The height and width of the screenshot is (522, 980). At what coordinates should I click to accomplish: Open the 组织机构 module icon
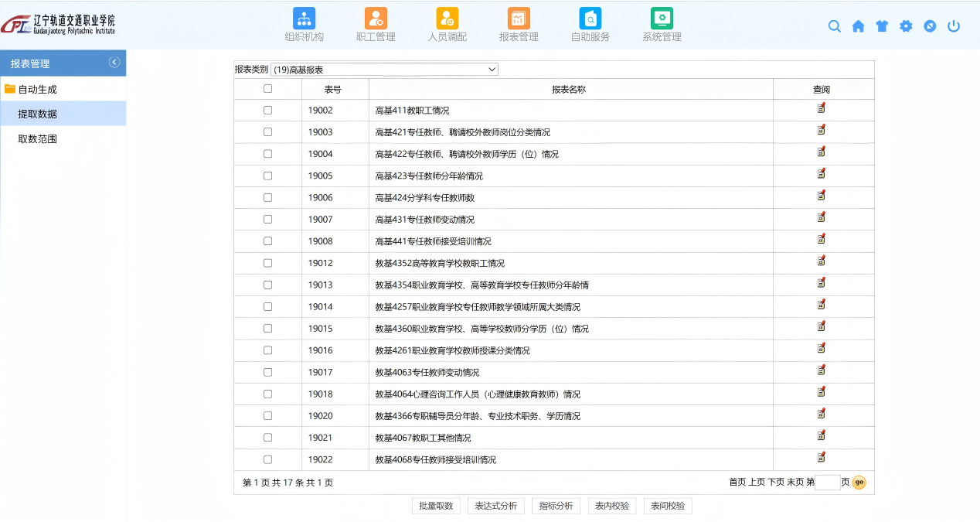coord(304,19)
